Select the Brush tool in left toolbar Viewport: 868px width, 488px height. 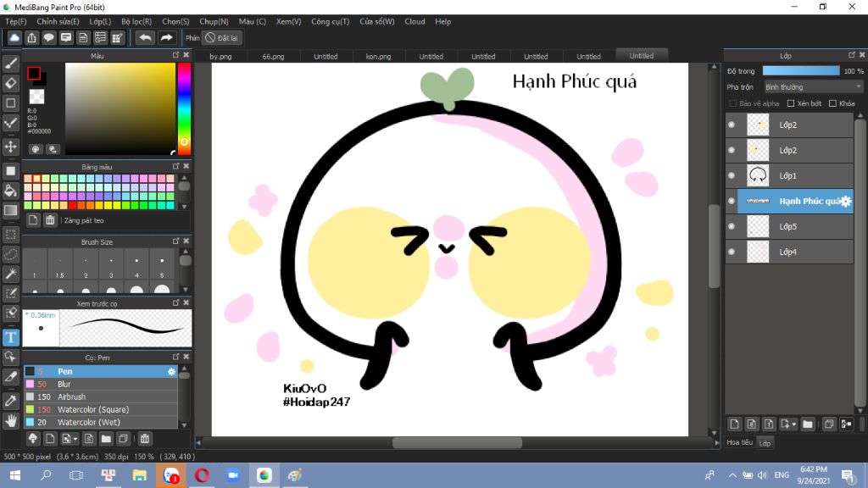[10, 64]
